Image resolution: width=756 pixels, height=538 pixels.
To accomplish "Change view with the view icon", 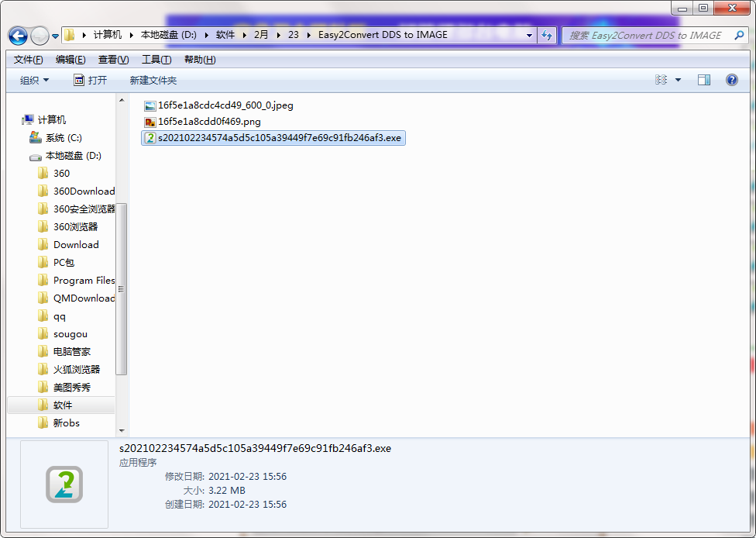I will (x=661, y=80).
